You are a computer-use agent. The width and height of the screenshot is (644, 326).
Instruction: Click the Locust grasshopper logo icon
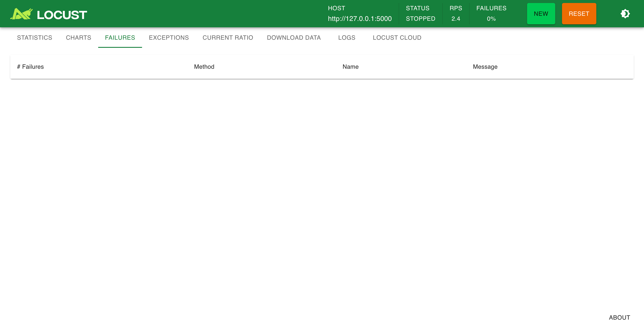(x=22, y=14)
